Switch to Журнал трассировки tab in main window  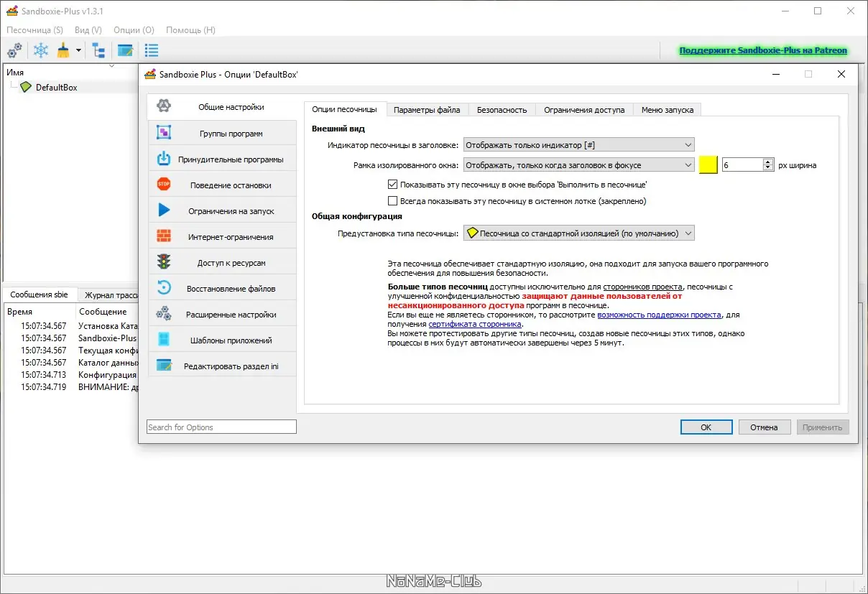108,295
